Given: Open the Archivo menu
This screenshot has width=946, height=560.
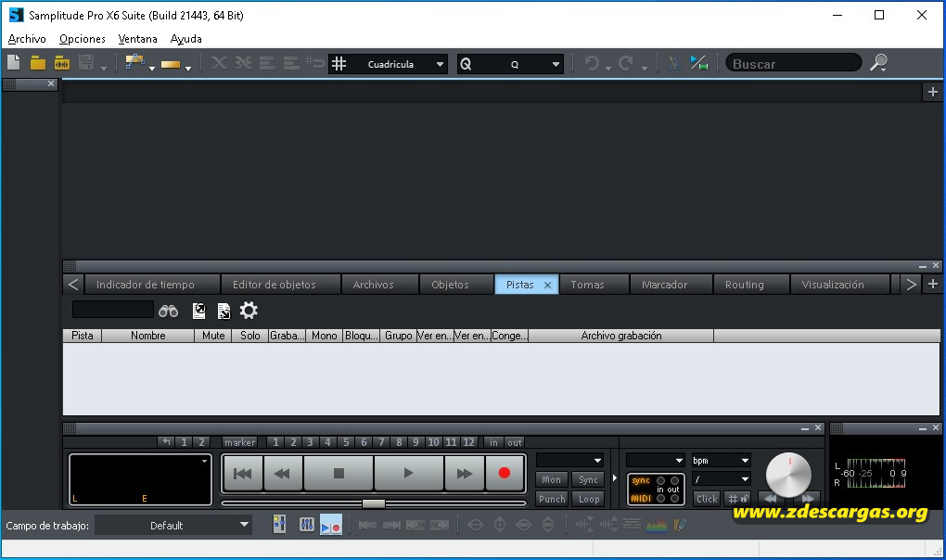Looking at the screenshot, I should click(x=27, y=39).
